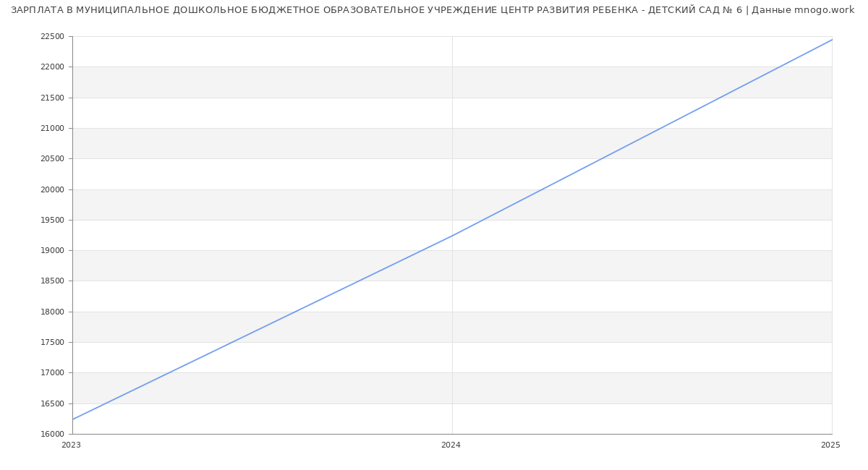Click the 2025 x-axis label
Screen dimensions: 868x470
pos(830,445)
